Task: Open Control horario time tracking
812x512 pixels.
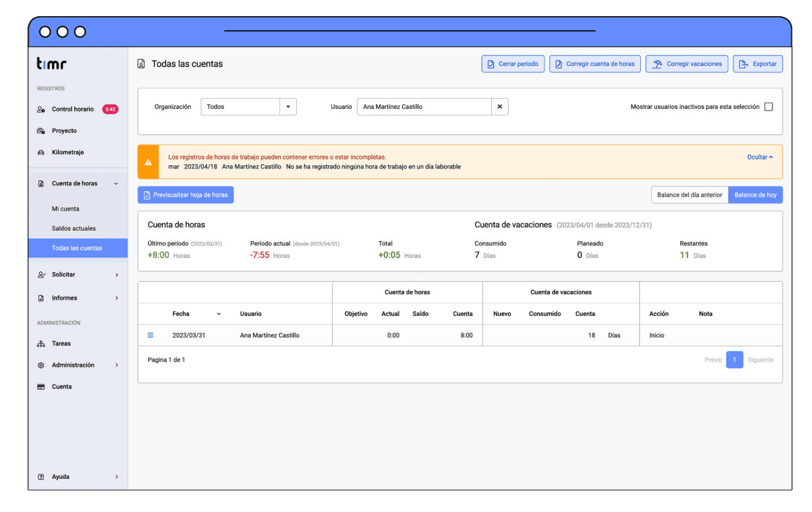Action: [72, 109]
